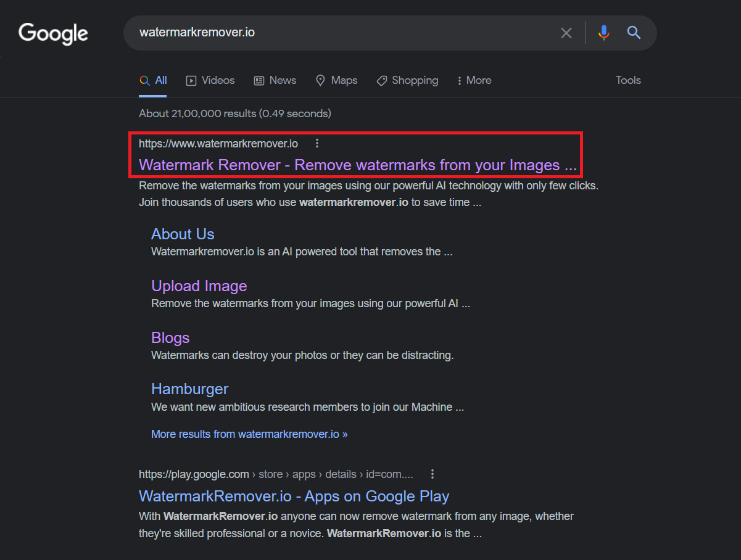Clear the search box with X icon
The width and height of the screenshot is (741, 560).
[566, 33]
